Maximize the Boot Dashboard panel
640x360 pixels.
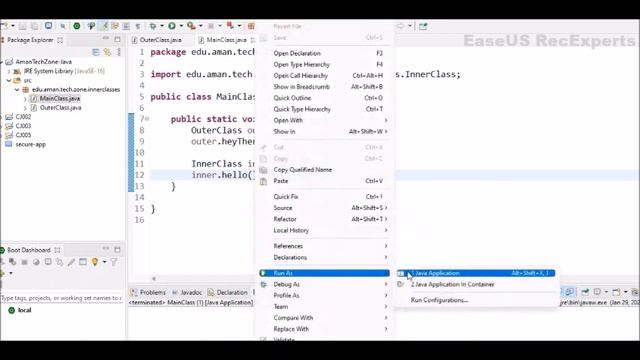point(118,249)
